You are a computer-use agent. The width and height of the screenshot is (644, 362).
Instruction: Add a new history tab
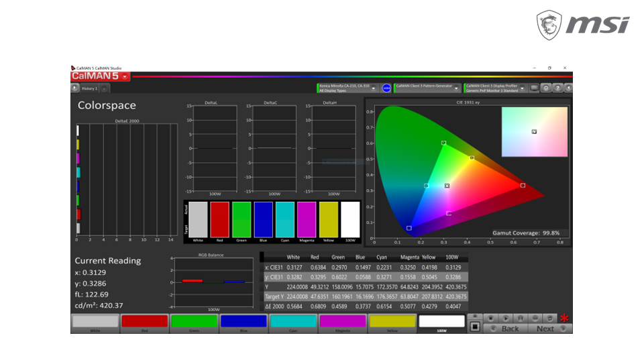105,88
